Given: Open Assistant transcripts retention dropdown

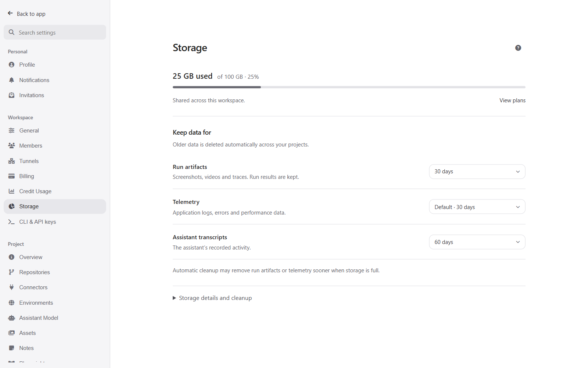Looking at the screenshot, I should pyautogui.click(x=477, y=242).
